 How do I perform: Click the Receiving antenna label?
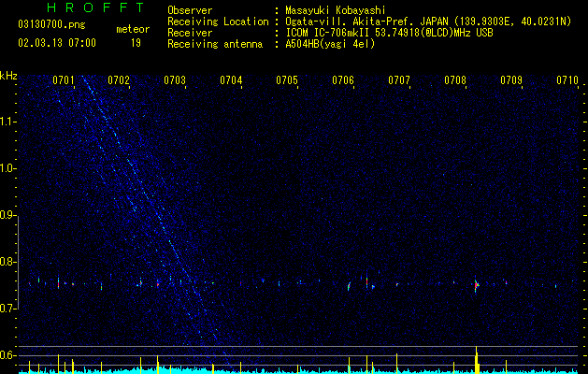tap(215, 44)
